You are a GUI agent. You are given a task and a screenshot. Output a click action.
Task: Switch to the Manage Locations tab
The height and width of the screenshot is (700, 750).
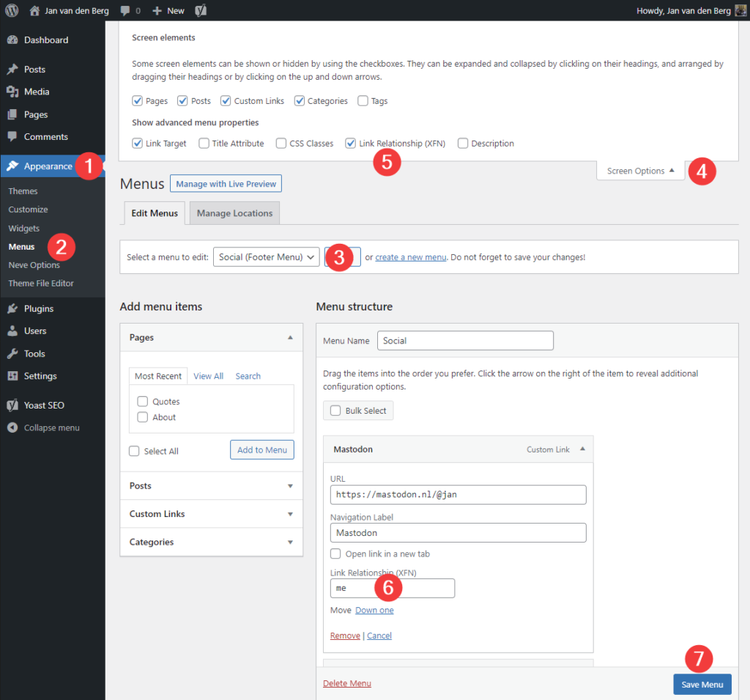tap(234, 213)
